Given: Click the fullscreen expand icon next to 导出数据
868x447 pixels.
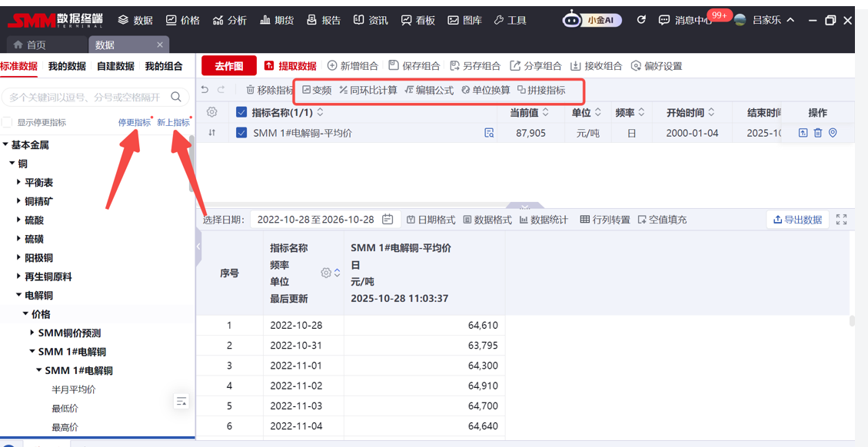Looking at the screenshot, I should [x=841, y=220].
